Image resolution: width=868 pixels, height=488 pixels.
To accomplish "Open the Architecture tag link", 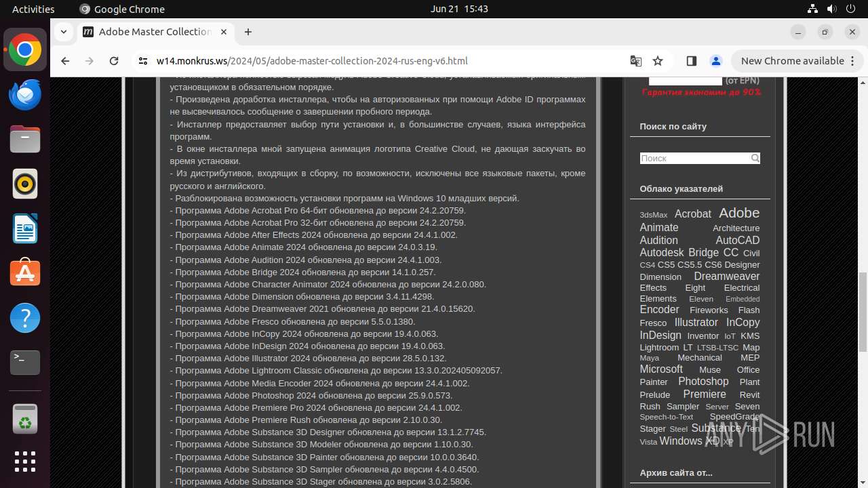I will point(736,228).
